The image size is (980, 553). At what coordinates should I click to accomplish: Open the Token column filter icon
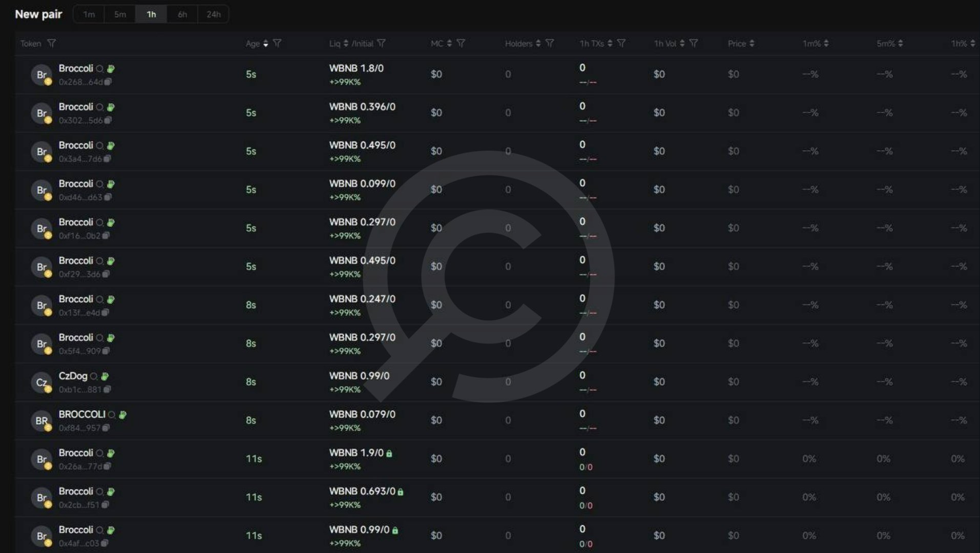pyautogui.click(x=51, y=44)
